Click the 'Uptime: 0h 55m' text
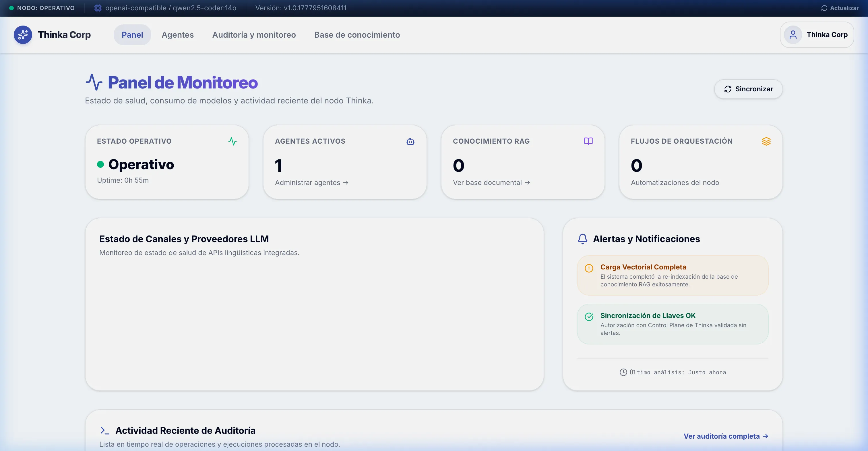The image size is (868, 451). [123, 180]
